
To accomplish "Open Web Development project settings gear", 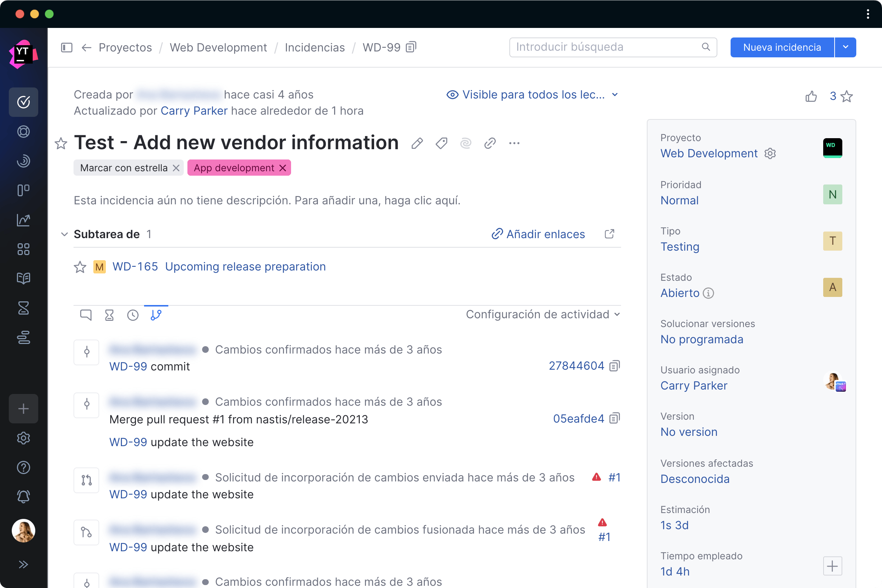I will (770, 153).
